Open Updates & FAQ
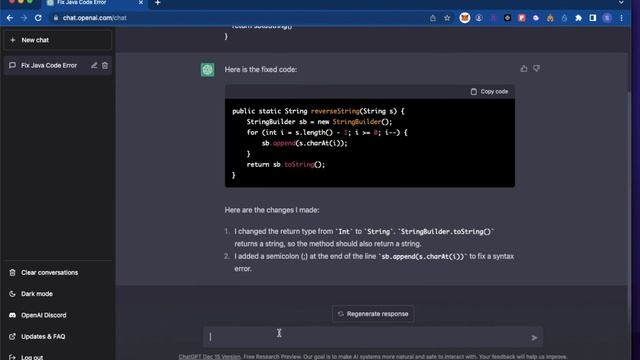 point(58,336)
